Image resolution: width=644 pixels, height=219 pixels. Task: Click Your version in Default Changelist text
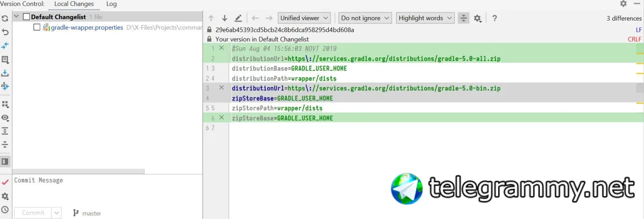click(x=262, y=39)
